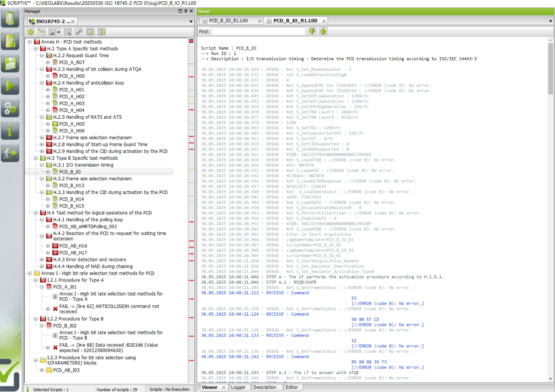555x392 pixels.
Task: Expand the H.2.7 Frame size selection mechanism node
Action: tap(42, 138)
